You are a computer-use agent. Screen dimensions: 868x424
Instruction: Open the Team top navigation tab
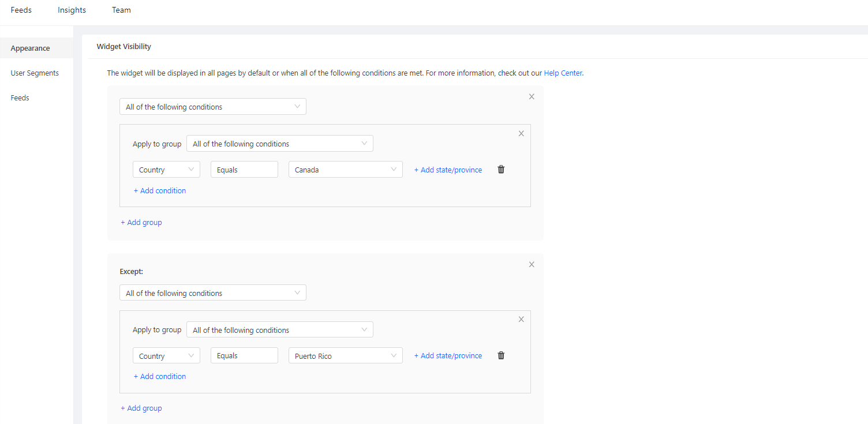click(121, 10)
